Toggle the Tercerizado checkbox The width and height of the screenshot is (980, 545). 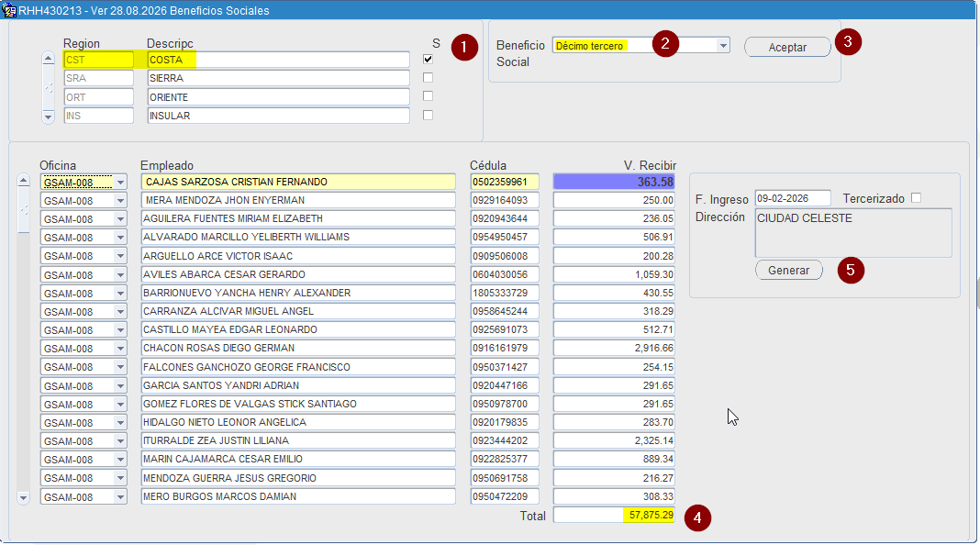click(917, 198)
